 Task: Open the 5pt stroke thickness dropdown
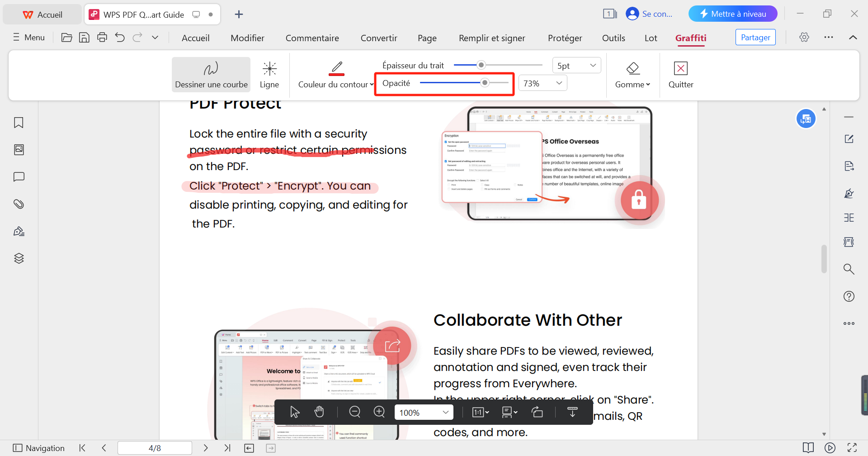click(x=576, y=66)
